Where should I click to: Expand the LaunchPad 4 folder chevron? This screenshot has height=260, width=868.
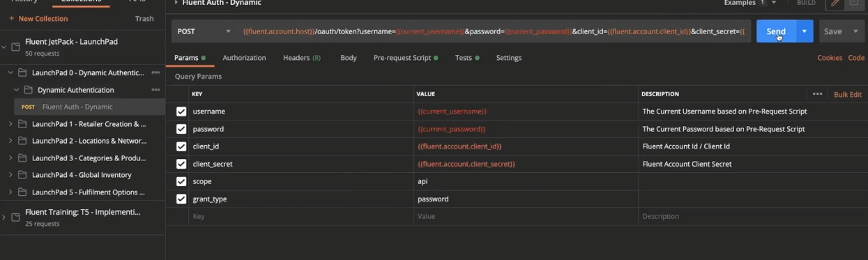[x=10, y=175]
